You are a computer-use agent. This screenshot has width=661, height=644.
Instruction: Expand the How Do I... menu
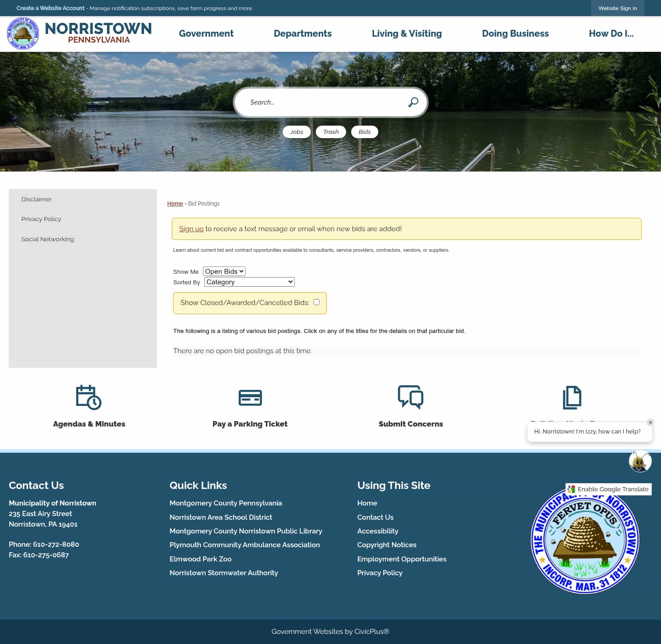tap(611, 33)
